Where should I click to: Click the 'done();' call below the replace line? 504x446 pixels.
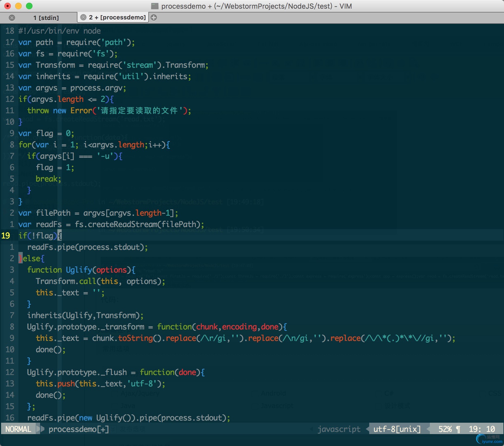pos(51,350)
